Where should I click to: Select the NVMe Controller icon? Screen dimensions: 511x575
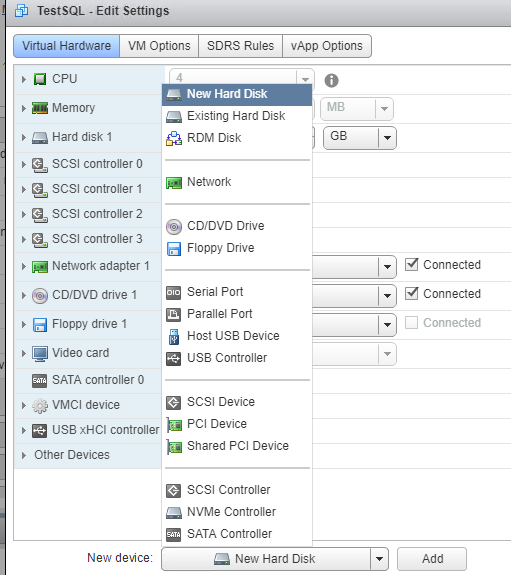pos(174,512)
